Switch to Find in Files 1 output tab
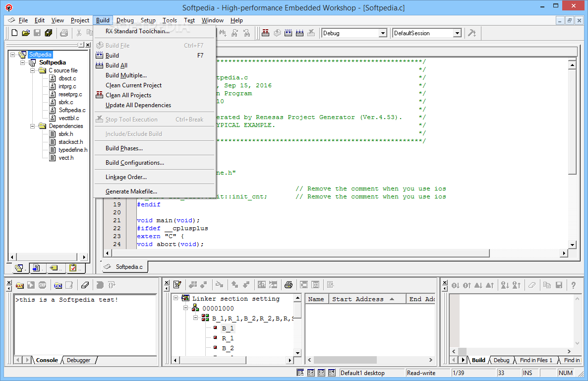Screen dimensions: 588x381 536,360
